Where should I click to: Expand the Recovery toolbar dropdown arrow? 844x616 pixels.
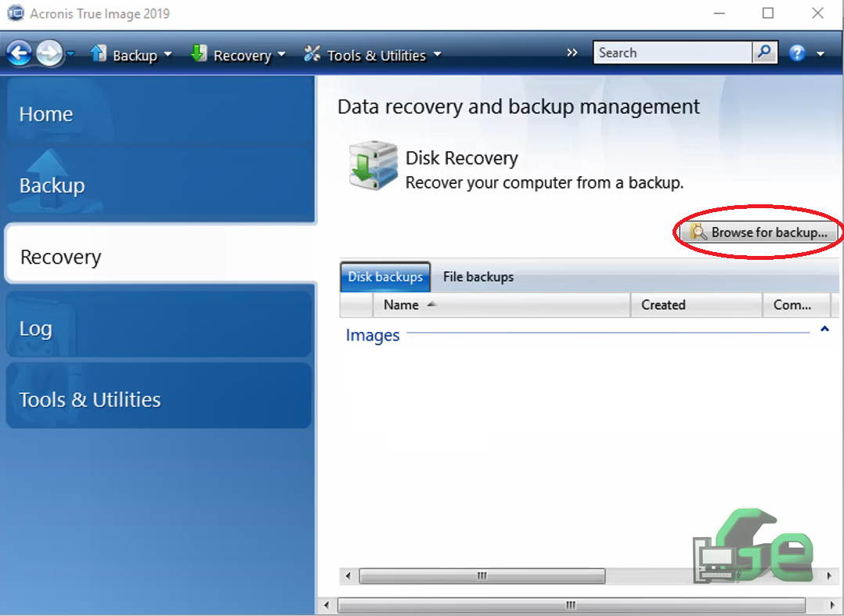(x=281, y=54)
